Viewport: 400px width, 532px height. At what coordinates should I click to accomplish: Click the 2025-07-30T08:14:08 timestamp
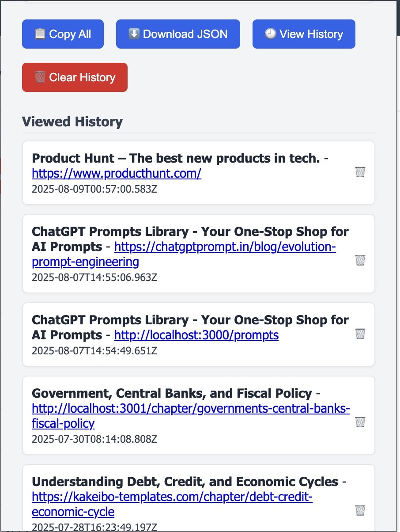pyautogui.click(x=94, y=440)
